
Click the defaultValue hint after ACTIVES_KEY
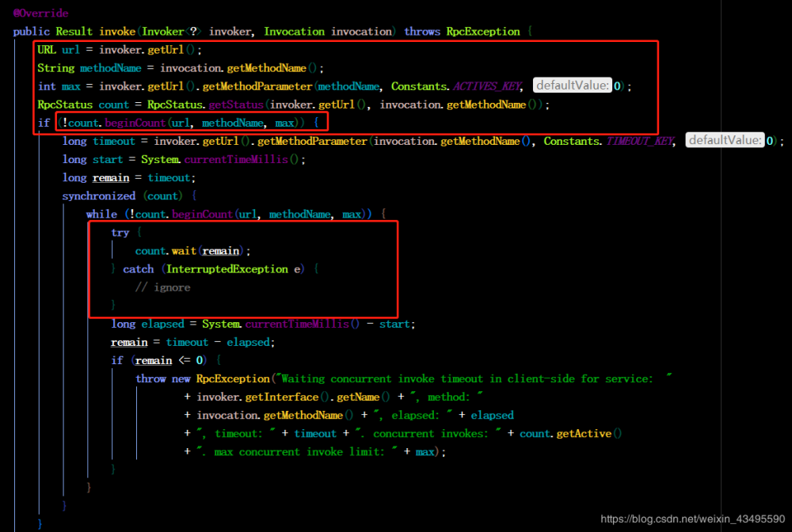point(573,85)
